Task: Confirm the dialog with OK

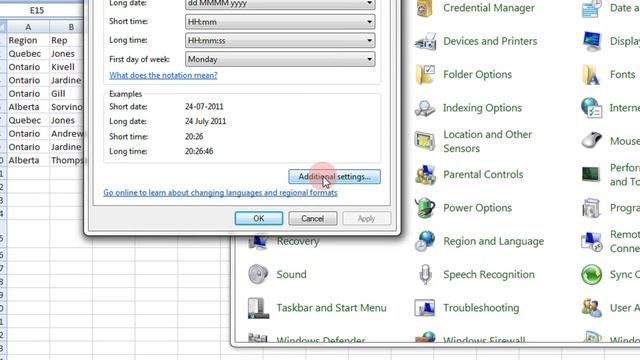Action: pyautogui.click(x=259, y=218)
